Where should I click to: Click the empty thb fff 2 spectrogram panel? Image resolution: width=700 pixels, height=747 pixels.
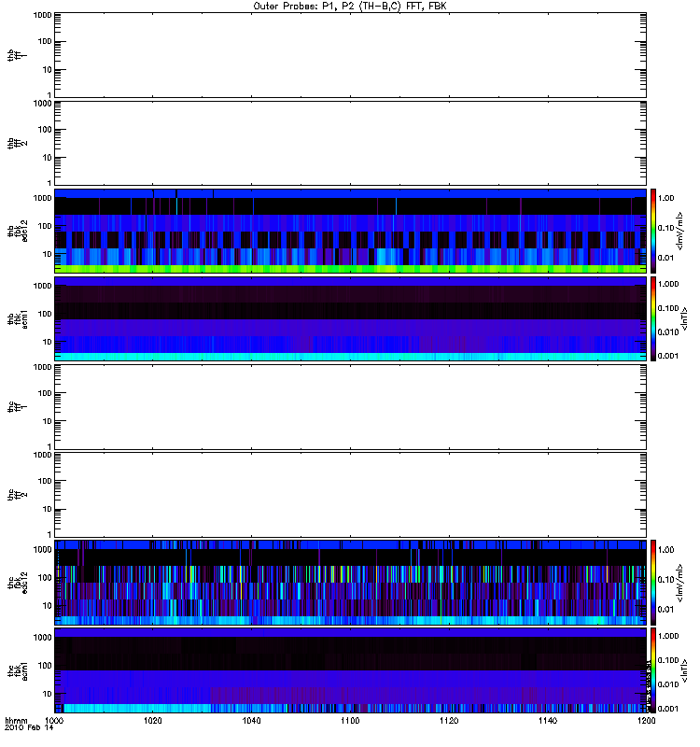coord(350,143)
